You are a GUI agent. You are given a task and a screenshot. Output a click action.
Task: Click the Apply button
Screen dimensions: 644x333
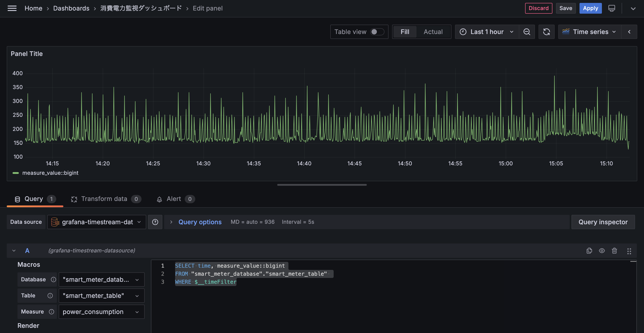coord(590,8)
